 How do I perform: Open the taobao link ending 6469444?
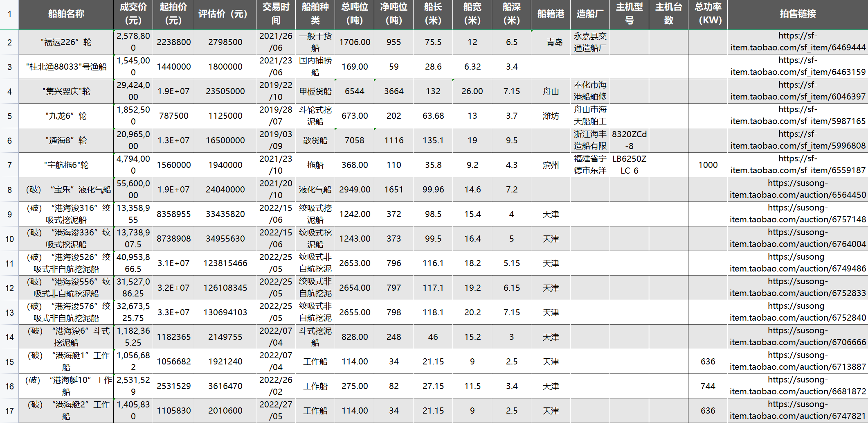[x=798, y=42]
